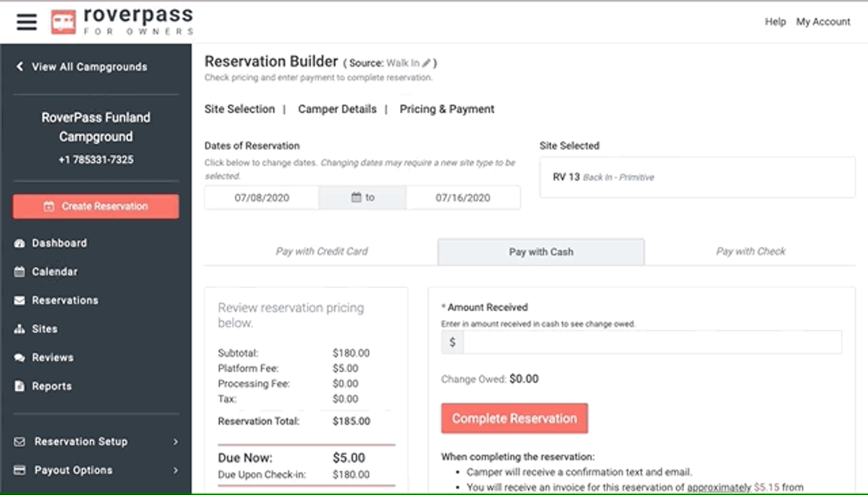Viewport: 868px width, 495px height.
Task: Click the calendar icon between the dates
Action: [x=356, y=197]
